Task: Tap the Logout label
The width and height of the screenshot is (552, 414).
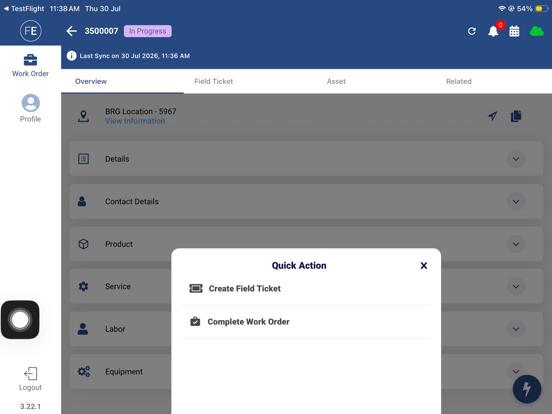Action: (30, 387)
